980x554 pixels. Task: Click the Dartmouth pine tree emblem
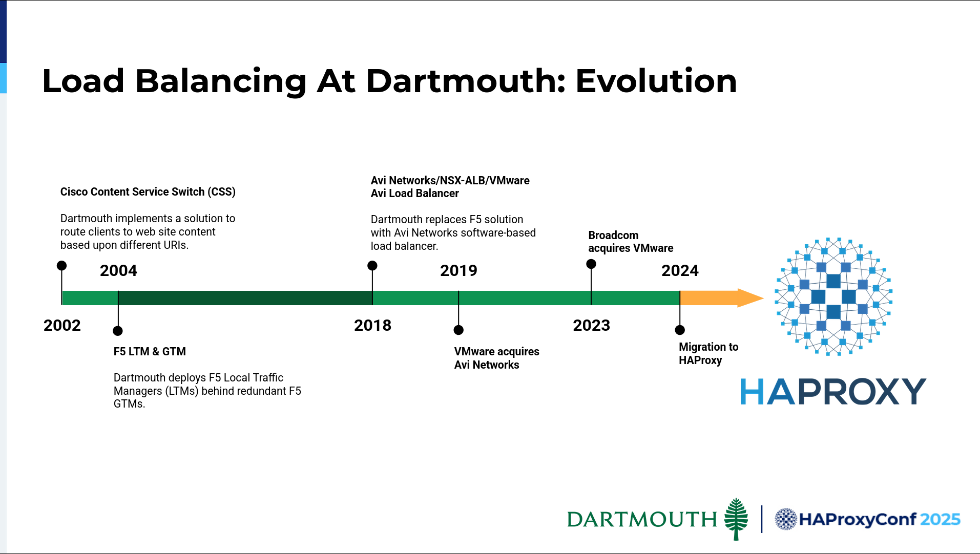pos(736,519)
